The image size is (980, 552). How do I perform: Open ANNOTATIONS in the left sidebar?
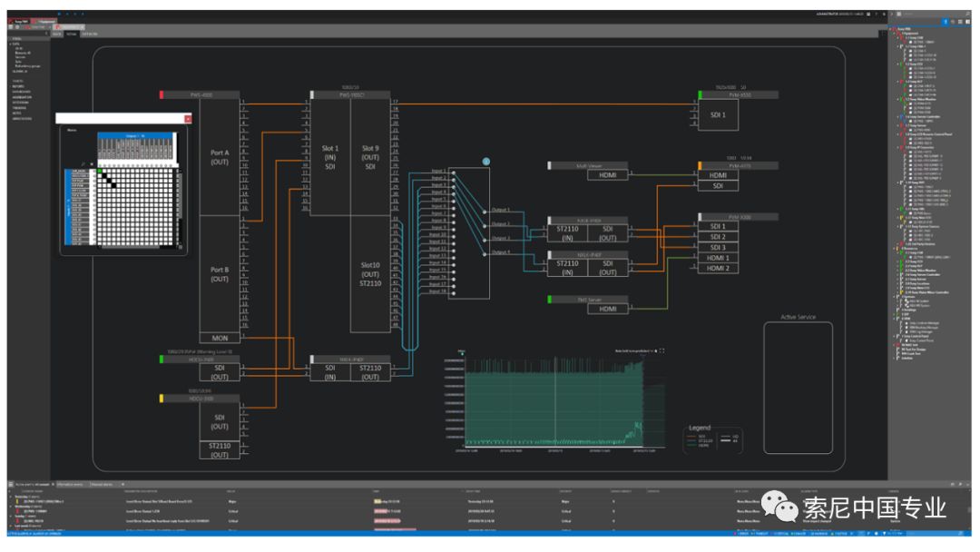coord(22,119)
